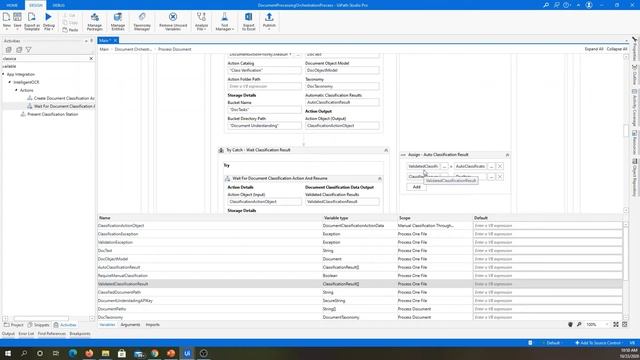Select Create Document Classification Action activity
This screenshot has height=360, width=640.
tap(61, 98)
